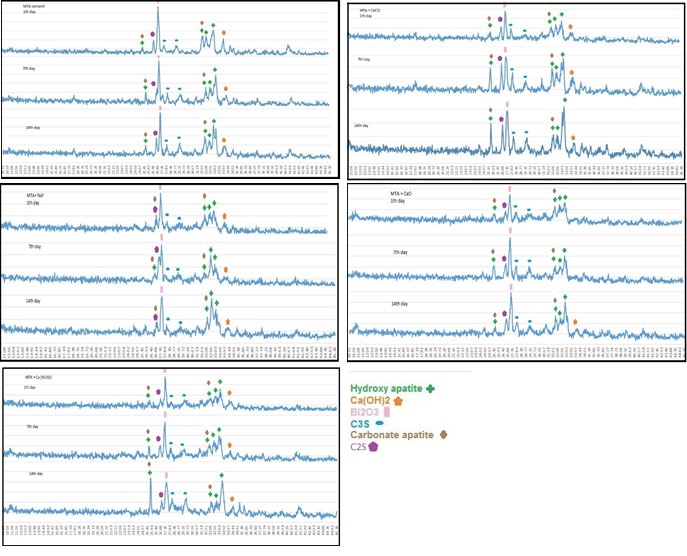Click the orange Ca(OH)2 pentagon legend marker

coord(399,400)
